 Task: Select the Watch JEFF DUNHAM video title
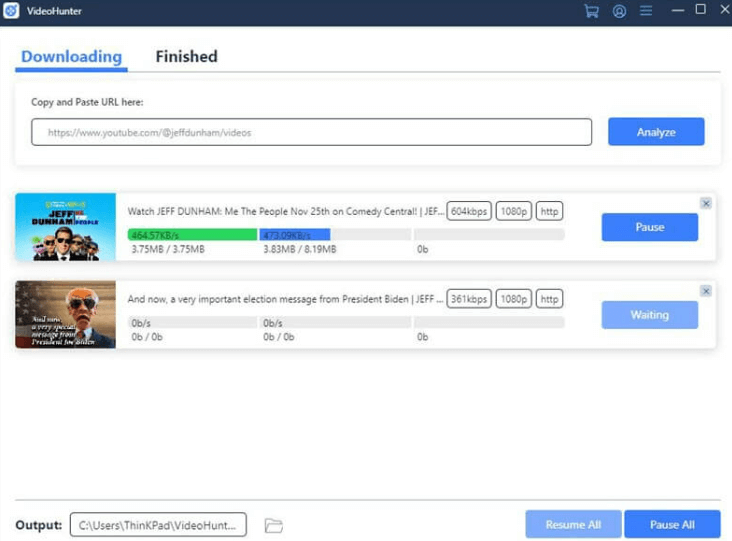285,211
